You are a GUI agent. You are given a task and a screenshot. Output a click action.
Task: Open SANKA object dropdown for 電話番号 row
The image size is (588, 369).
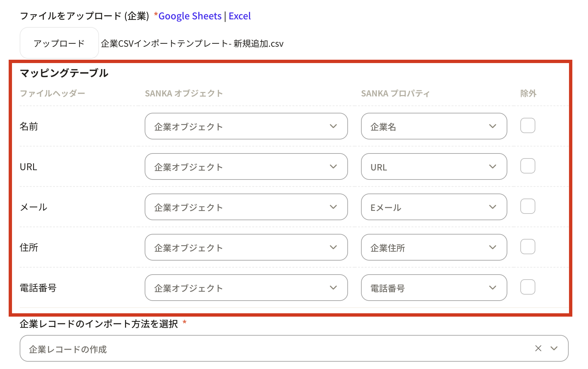pyautogui.click(x=246, y=288)
